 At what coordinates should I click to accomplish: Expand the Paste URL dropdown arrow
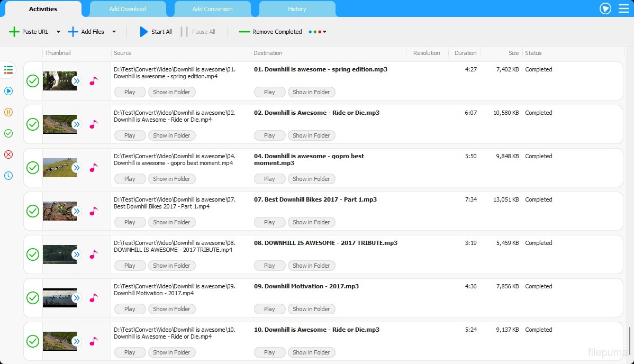[x=58, y=32]
